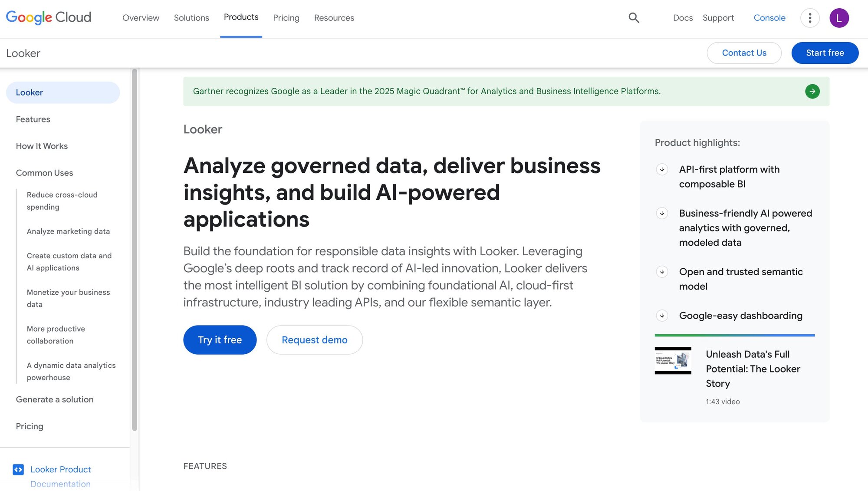Image resolution: width=868 pixels, height=491 pixels.
Task: Go to Support
Action: coord(718,18)
